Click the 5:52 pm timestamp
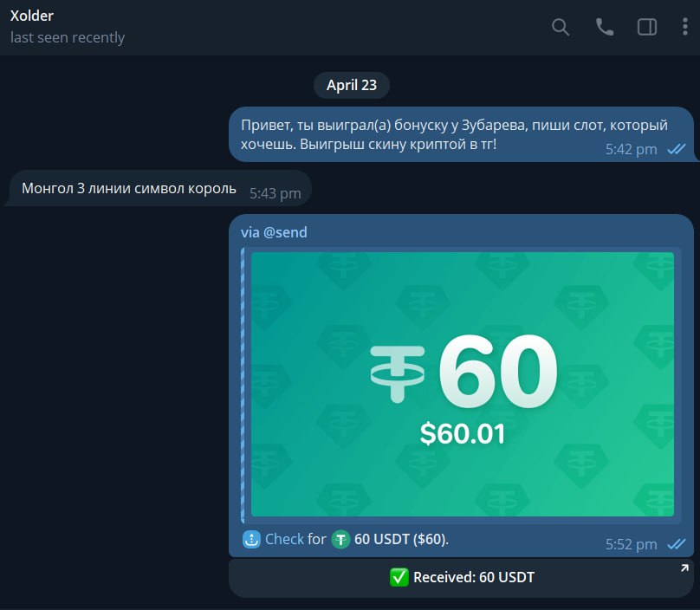This screenshot has height=610, width=700. pyautogui.click(x=632, y=544)
